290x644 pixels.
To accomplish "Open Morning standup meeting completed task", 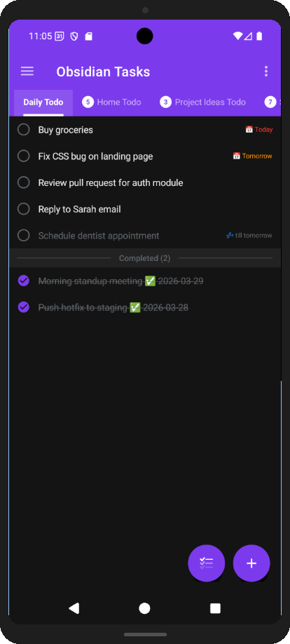I will [120, 281].
